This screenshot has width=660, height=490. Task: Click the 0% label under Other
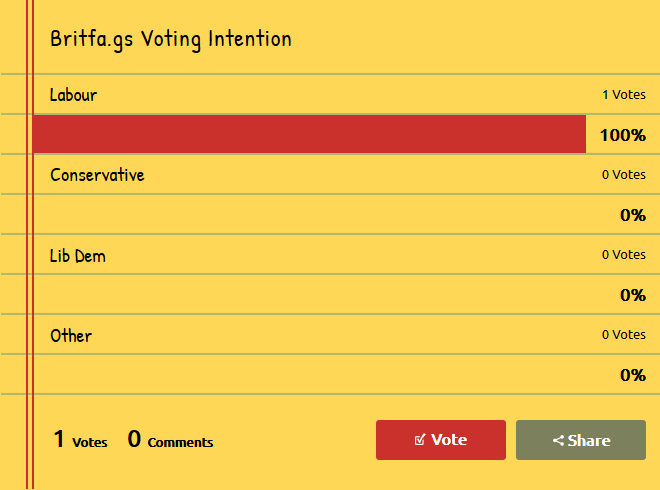pyautogui.click(x=633, y=375)
